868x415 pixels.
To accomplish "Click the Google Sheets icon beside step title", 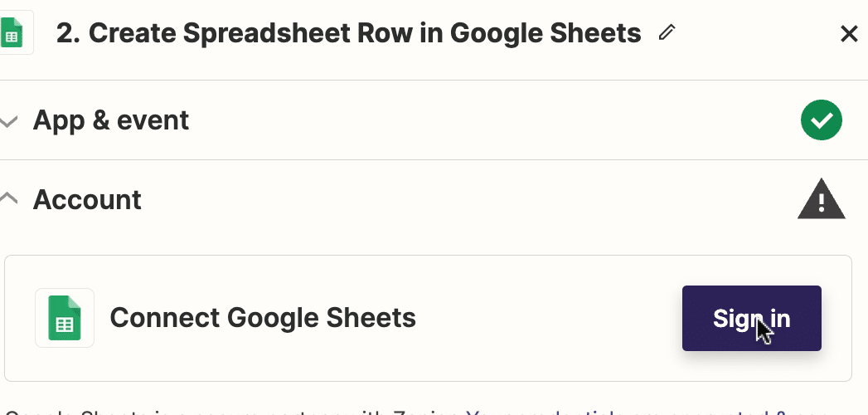I will click(12, 32).
